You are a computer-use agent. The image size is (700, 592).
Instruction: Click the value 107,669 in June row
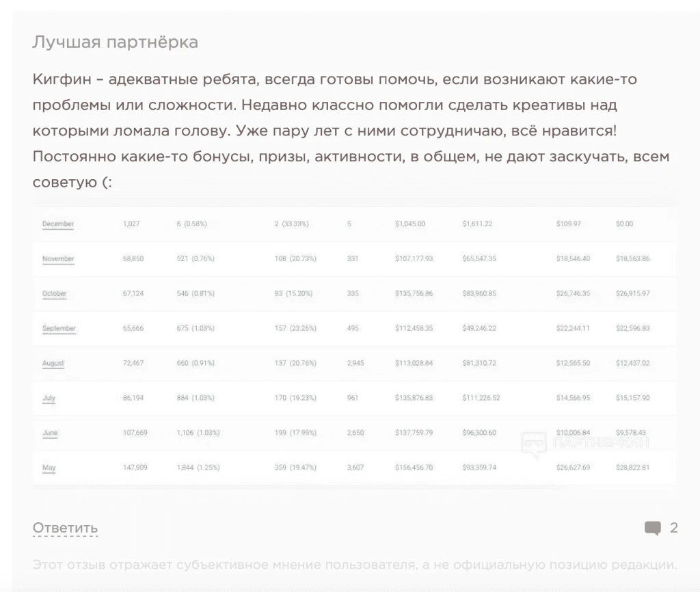[135, 433]
